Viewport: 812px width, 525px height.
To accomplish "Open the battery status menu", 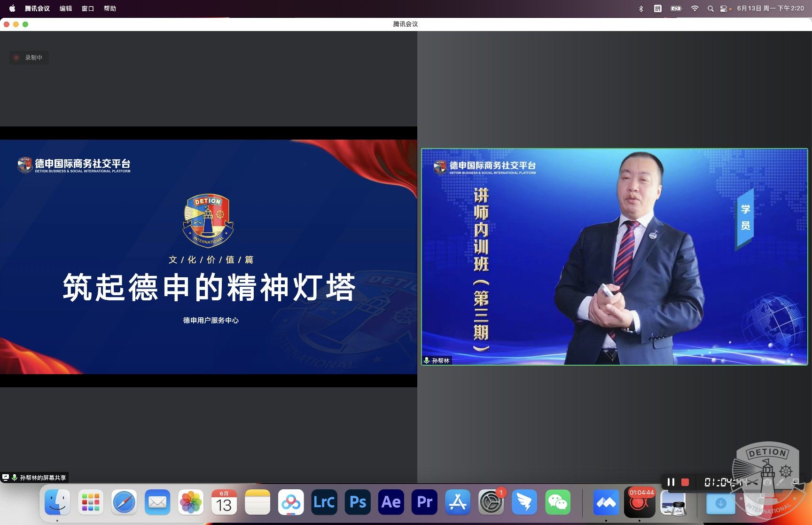I will pos(676,8).
